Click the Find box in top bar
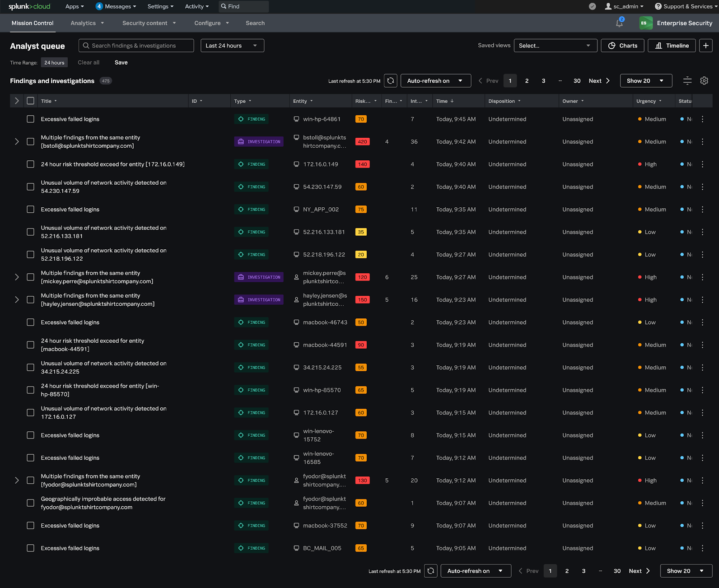Image resolution: width=719 pixels, height=588 pixels. click(244, 6)
